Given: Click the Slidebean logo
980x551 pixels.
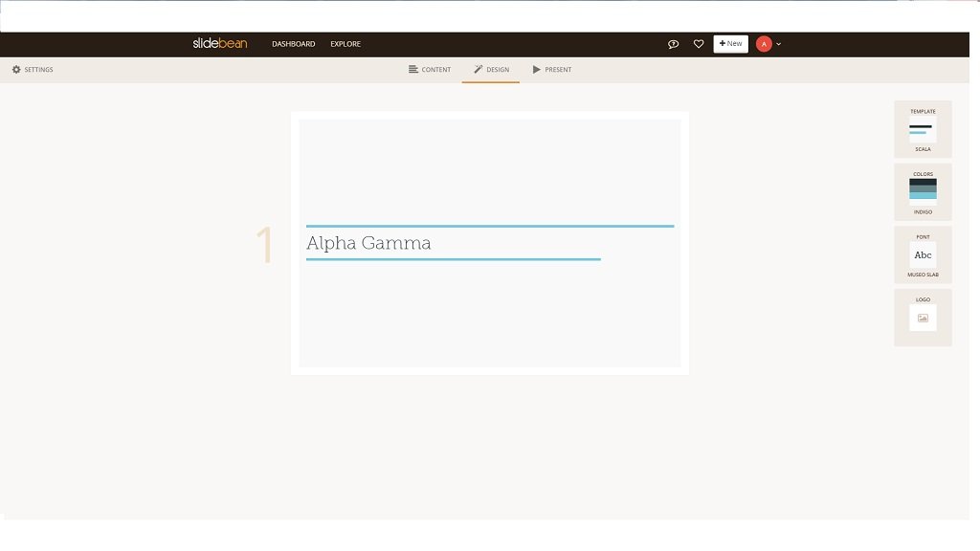Looking at the screenshot, I should [219, 43].
